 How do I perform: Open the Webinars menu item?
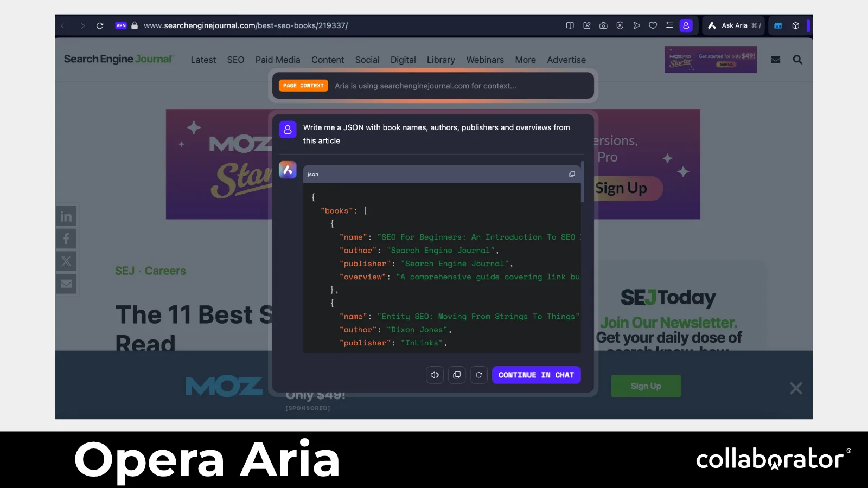pos(485,60)
